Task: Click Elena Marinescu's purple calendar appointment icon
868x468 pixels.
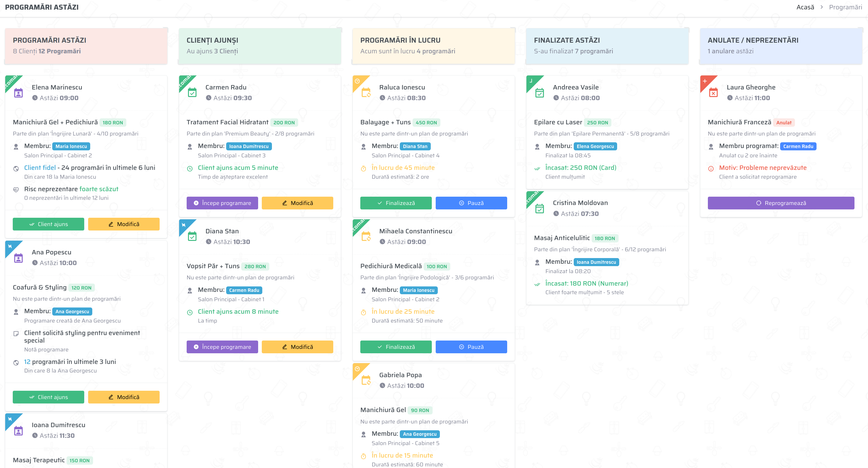Action: click(x=18, y=93)
